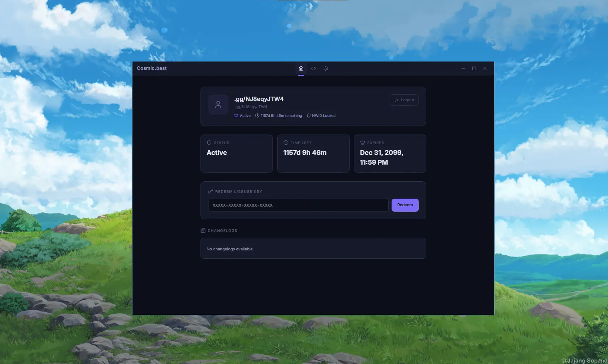Click the Changelogs document icon
This screenshot has width=608, height=364.
pyautogui.click(x=203, y=230)
